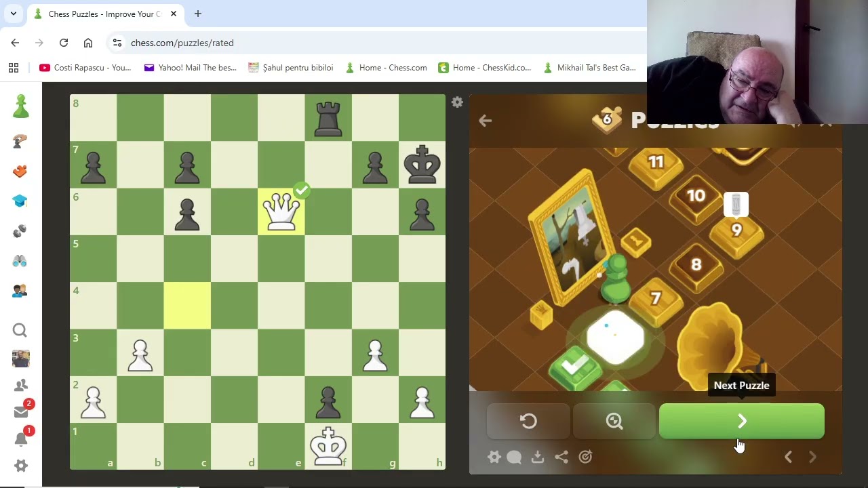Click the level 11 puzzle tile
868x488 pixels.
[x=656, y=164]
